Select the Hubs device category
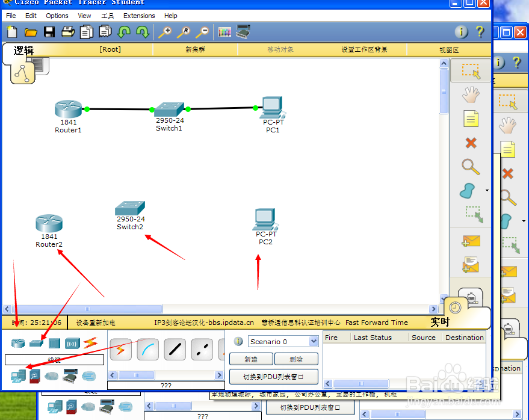529x420 pixels. [x=54, y=343]
